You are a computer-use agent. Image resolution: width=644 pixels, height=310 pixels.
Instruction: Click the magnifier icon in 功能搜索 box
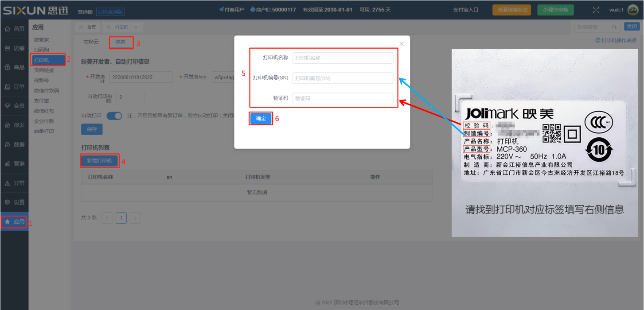(614, 27)
